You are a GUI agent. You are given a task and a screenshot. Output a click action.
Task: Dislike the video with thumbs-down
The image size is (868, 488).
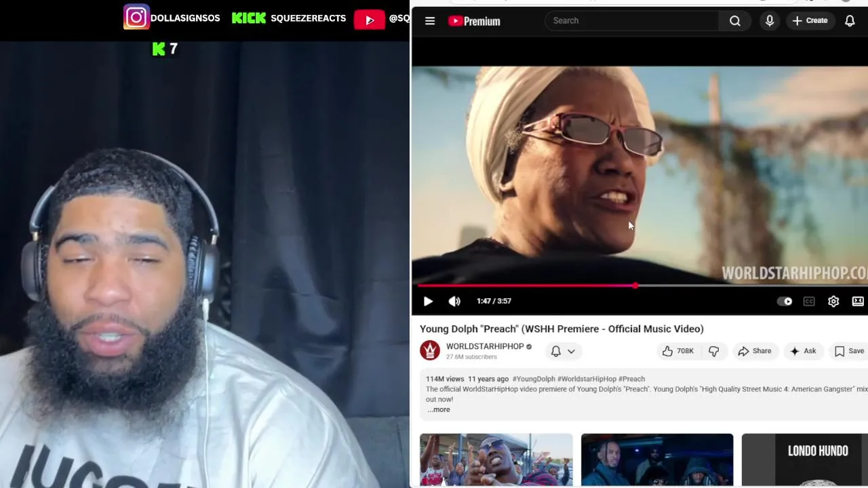pos(713,351)
